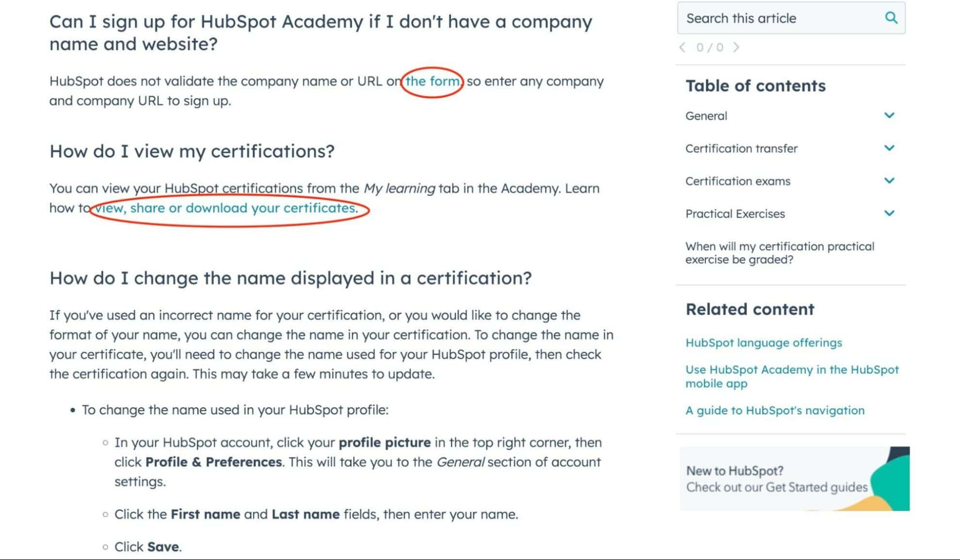Click the next search result arrow
Viewport: 960px width, 560px height.
pyautogui.click(x=737, y=47)
